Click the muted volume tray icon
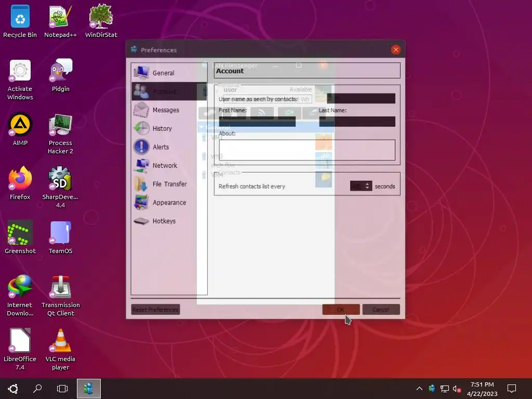Screen dimensions: 532x399 tap(457, 389)
